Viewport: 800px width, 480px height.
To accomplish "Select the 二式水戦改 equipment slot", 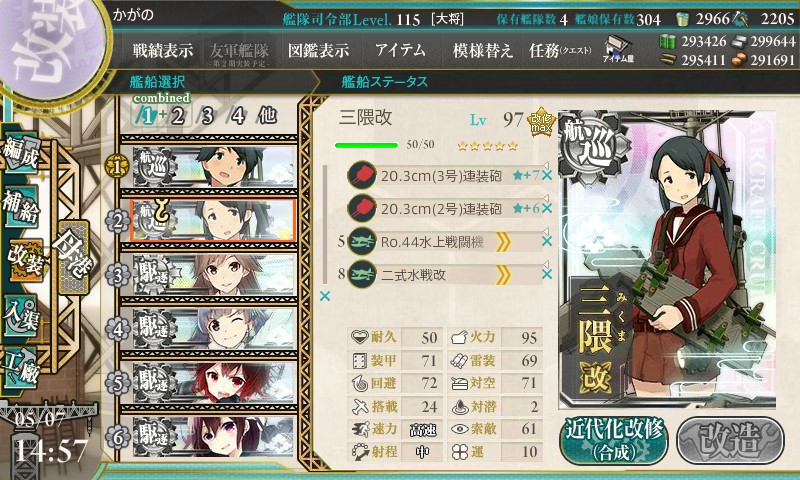I will pyautogui.click(x=444, y=274).
